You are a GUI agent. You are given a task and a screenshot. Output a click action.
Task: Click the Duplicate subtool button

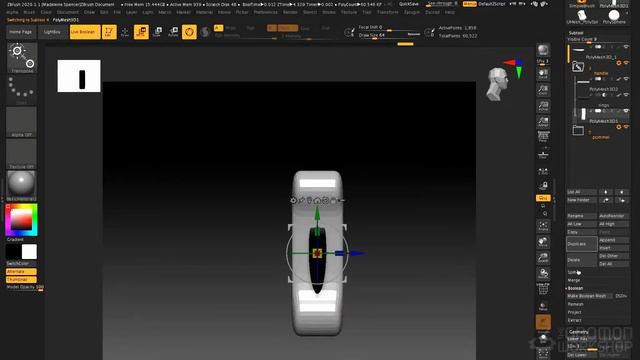[x=582, y=244]
